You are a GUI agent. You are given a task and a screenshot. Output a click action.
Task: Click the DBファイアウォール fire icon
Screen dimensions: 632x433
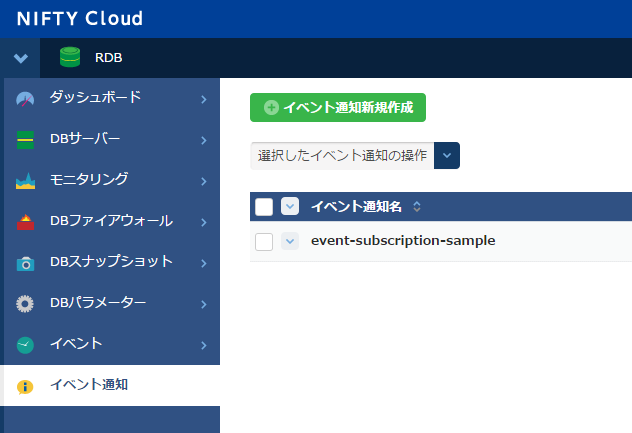25,222
